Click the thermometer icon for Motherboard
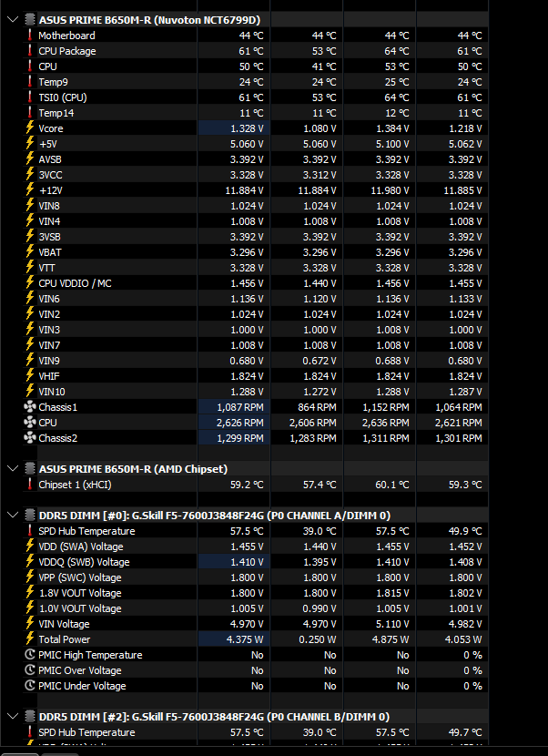The width and height of the screenshot is (548, 756). (30, 36)
